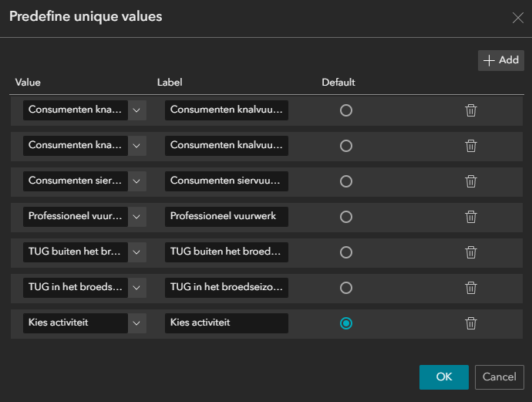The height and width of the screenshot is (402, 532).
Task: Make TUG in het broedseizoen the default
Action: 346,288
